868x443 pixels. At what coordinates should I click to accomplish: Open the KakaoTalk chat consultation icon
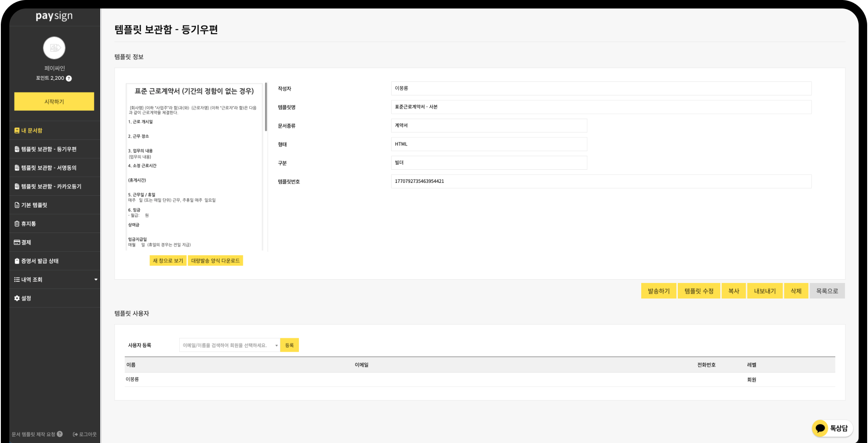click(820, 428)
